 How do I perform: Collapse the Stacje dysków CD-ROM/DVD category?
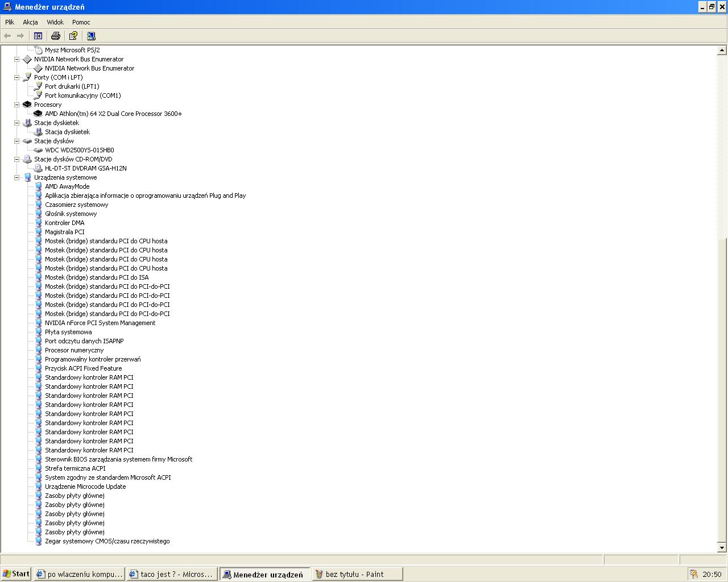[16, 159]
